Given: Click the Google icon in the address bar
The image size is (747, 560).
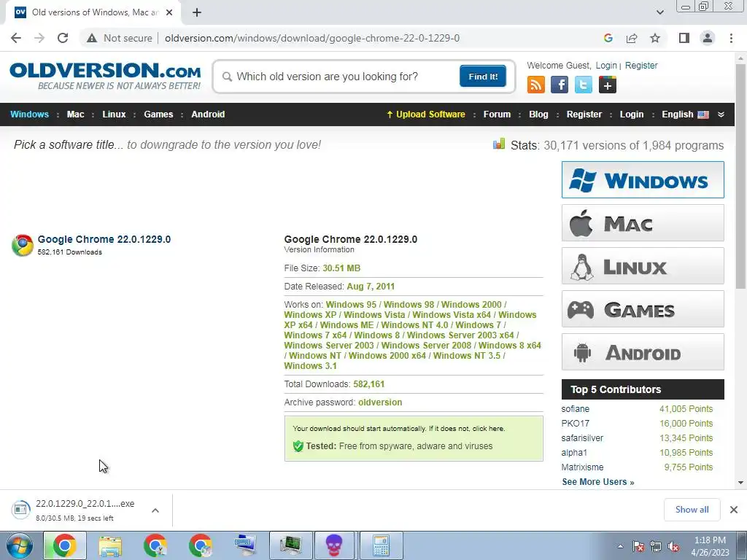Looking at the screenshot, I should click(608, 38).
